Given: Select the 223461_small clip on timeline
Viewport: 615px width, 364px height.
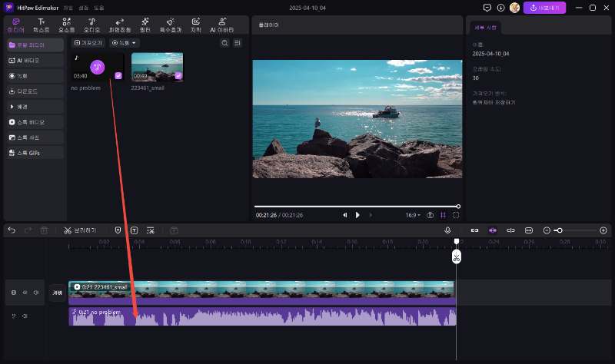Looking at the screenshot, I should point(262,293).
